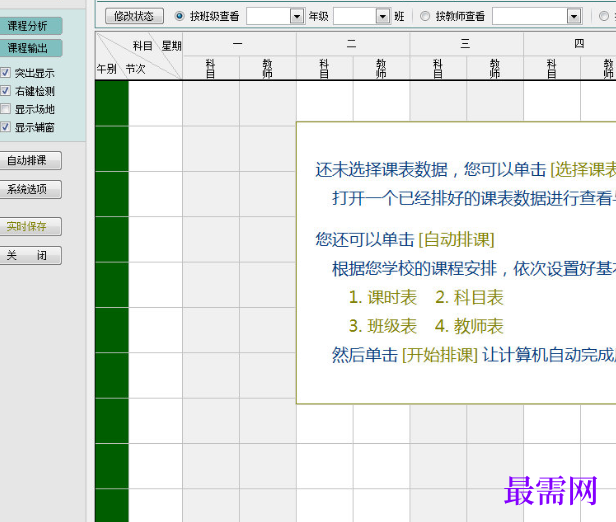Image resolution: width=616 pixels, height=522 pixels.
Task: Click the 1. 课时表 link
Action: [x=383, y=297]
